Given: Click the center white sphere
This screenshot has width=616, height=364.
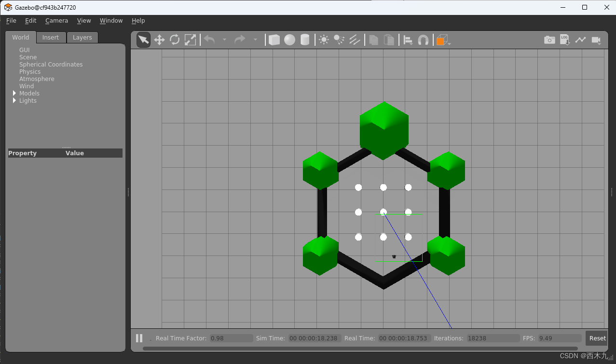Looking at the screenshot, I should 383,212.
